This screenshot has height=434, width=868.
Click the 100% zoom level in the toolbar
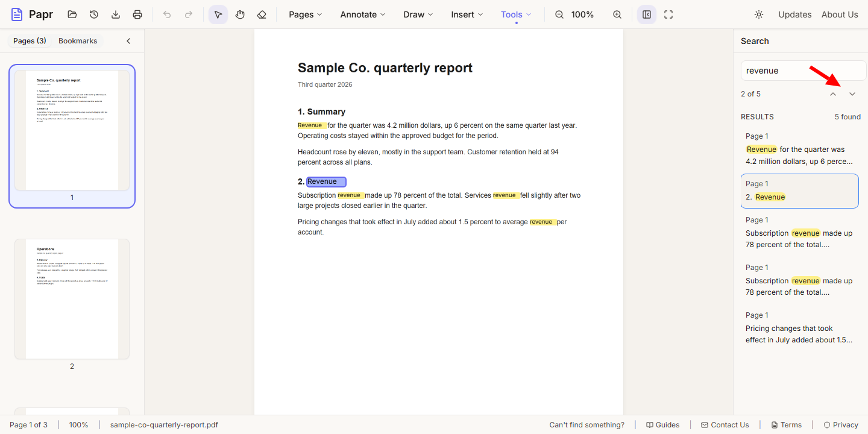coord(582,14)
